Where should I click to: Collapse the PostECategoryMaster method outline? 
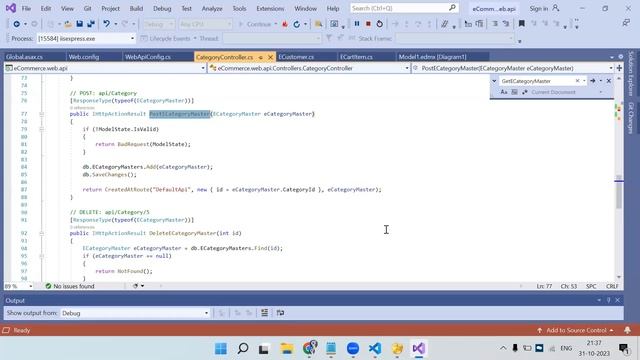[x=42, y=114]
